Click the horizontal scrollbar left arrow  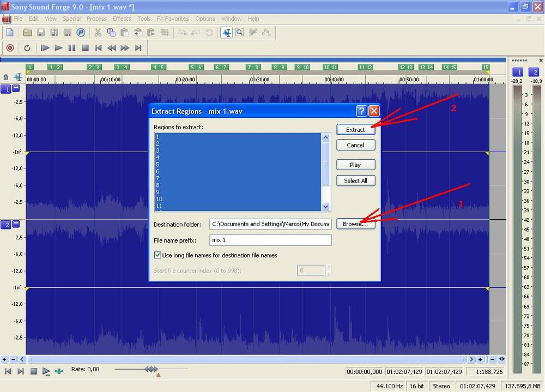pos(22,359)
